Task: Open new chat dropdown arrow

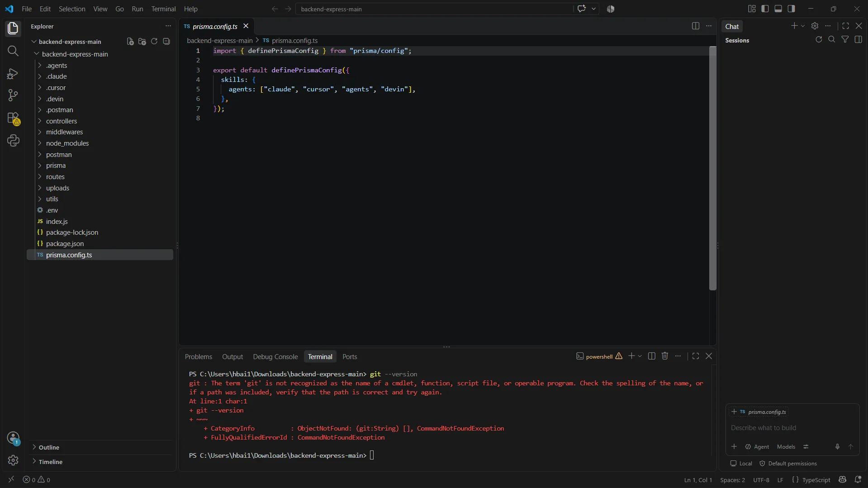Action: (803, 26)
